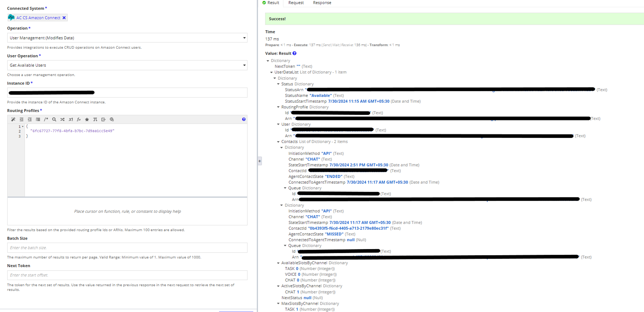The width and height of the screenshot is (644, 312).
Task: Click the NextToken "" row
Action: (293, 66)
